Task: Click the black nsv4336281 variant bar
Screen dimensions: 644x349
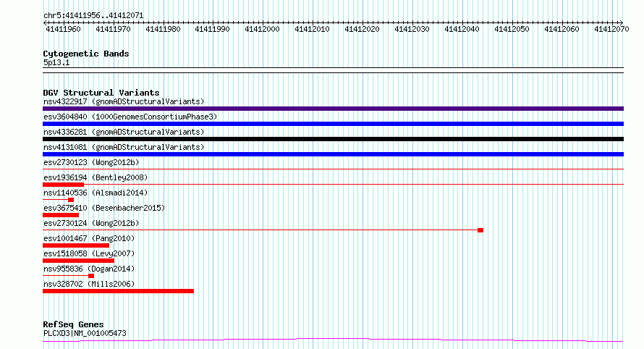Action: coord(333,139)
